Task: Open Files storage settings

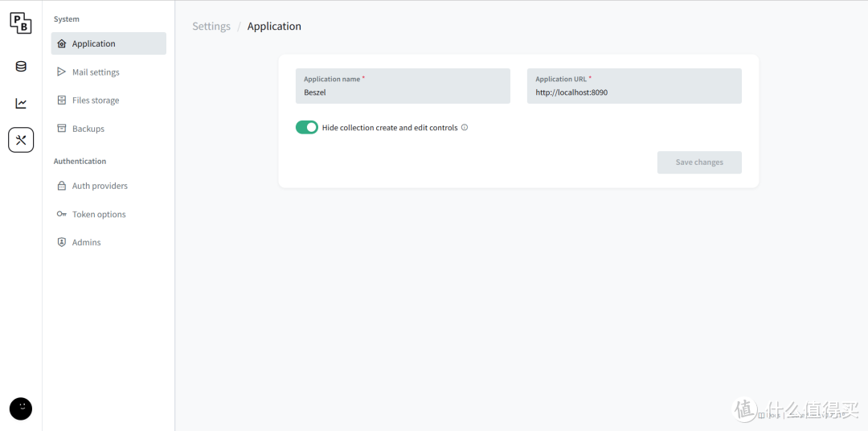Action: click(x=96, y=101)
